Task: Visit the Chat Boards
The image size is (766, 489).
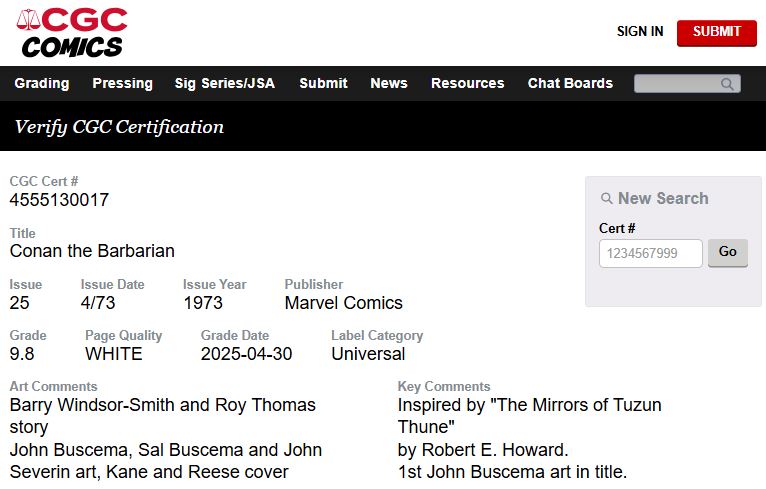Action: (x=570, y=83)
